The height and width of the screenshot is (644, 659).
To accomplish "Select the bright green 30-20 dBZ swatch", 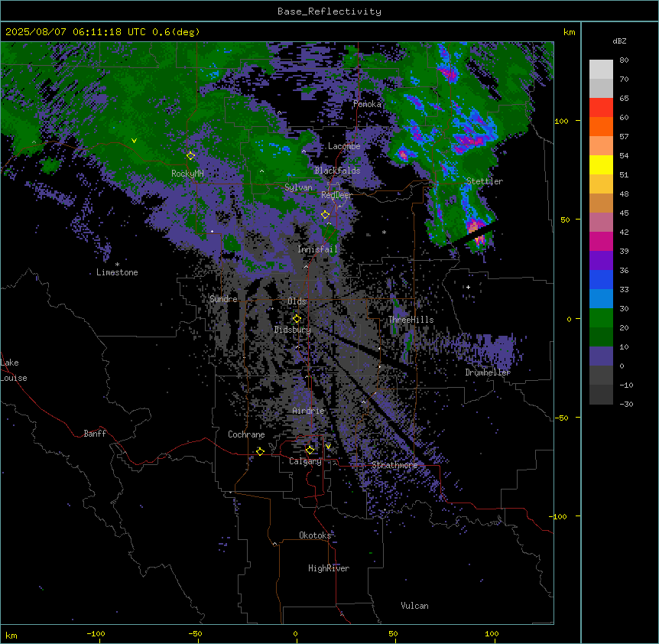I will pyautogui.click(x=601, y=318).
